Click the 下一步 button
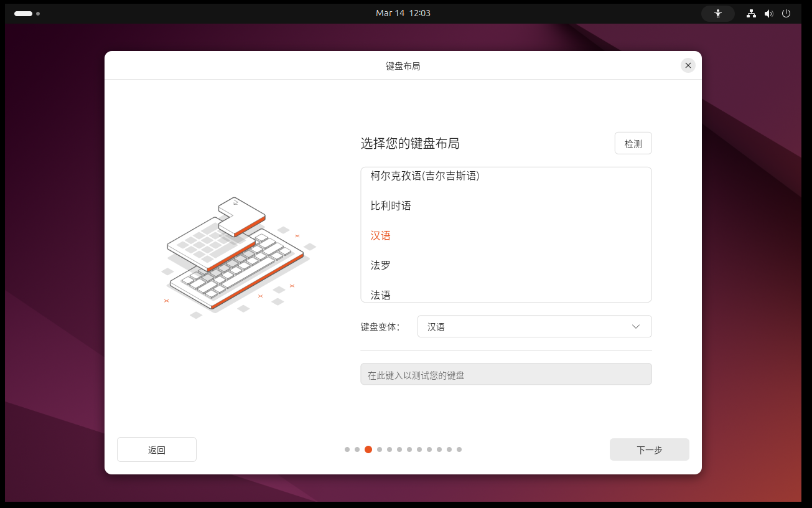Viewport: 812px width, 508px height. tap(649, 450)
